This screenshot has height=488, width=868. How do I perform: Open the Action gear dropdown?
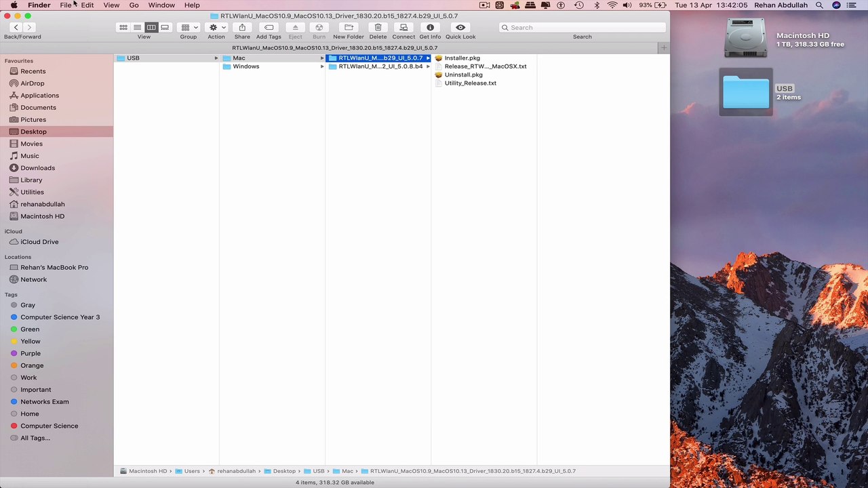pos(216,28)
